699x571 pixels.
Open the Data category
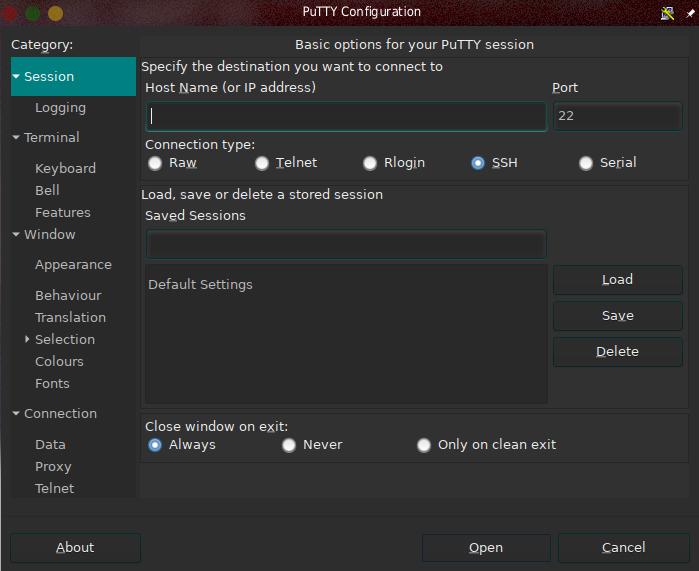tap(50, 445)
